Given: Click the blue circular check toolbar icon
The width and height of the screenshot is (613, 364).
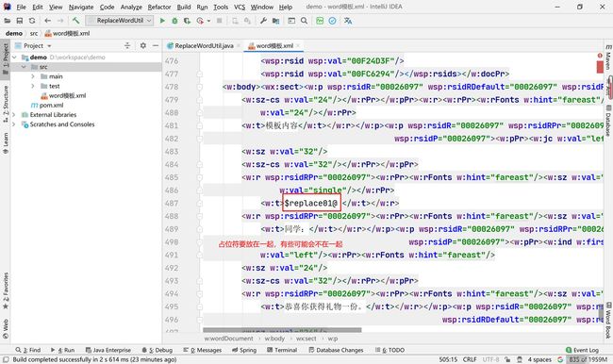Looking at the screenshot, I should pyautogui.click(x=332, y=21).
